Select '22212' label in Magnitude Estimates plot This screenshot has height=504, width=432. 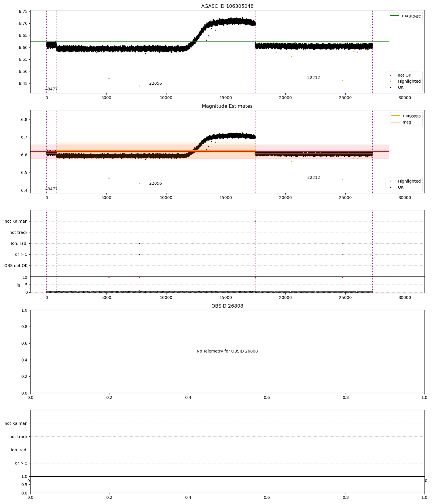pos(314,178)
